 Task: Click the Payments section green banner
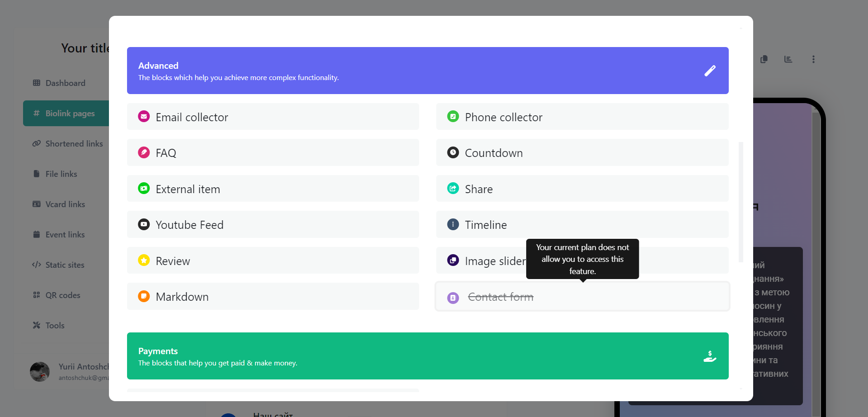pyautogui.click(x=427, y=356)
